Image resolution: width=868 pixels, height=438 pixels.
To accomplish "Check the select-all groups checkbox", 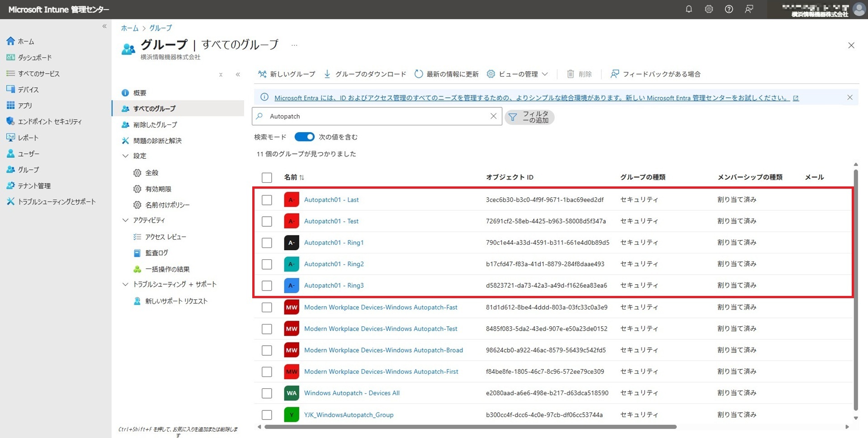I will (x=267, y=177).
